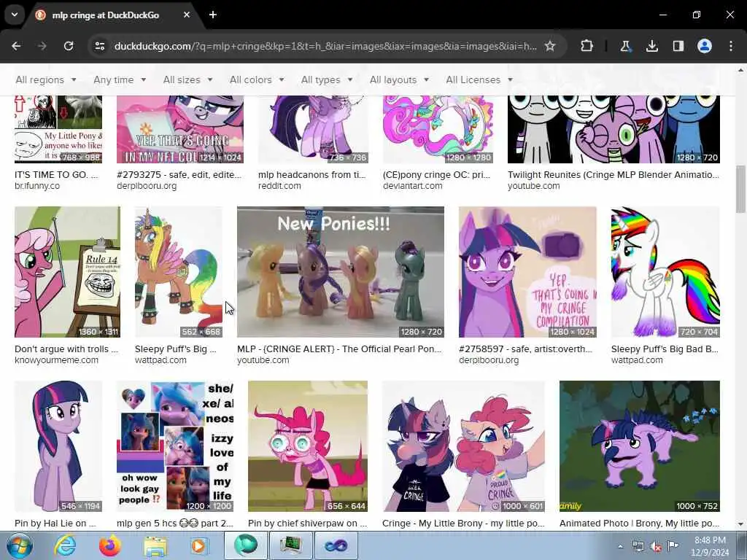Open the Chrome Labs flask icon

[x=625, y=46]
